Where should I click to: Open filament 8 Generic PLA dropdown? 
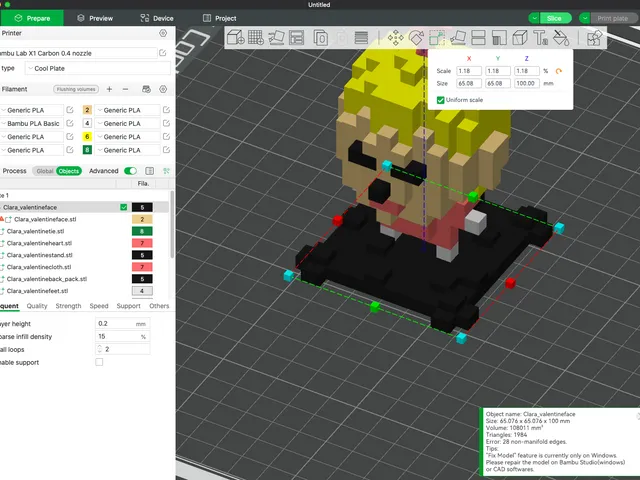pos(127,150)
